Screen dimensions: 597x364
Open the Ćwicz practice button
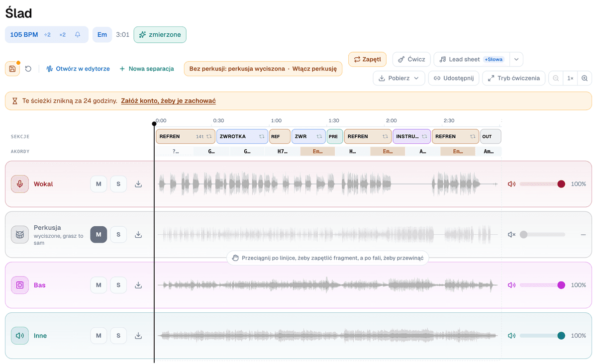coord(411,59)
